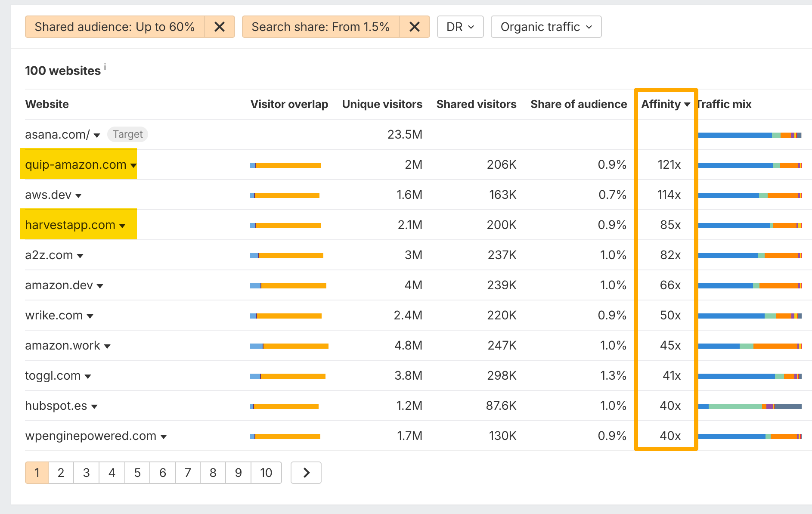Expand the wrike.com dropdown arrow

(x=90, y=316)
